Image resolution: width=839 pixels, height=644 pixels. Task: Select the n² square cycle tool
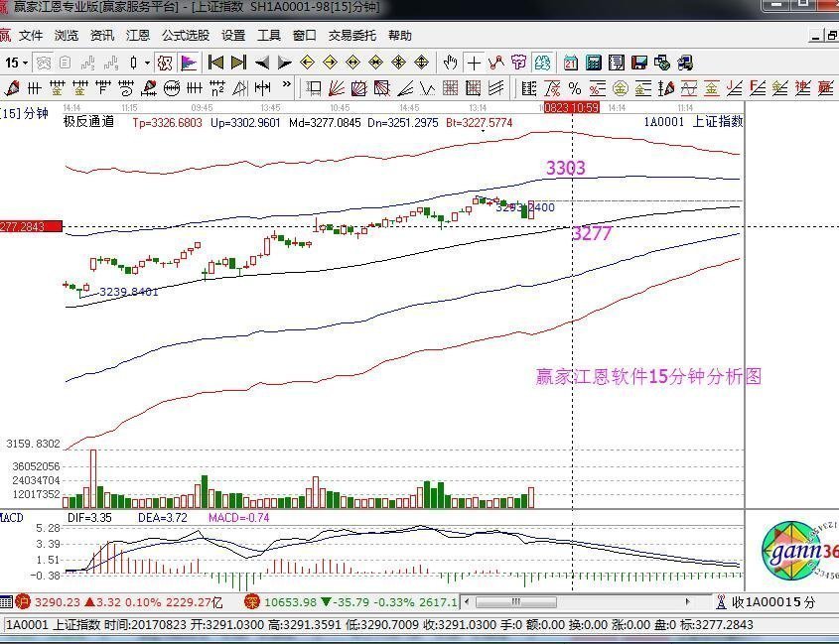coord(217,88)
